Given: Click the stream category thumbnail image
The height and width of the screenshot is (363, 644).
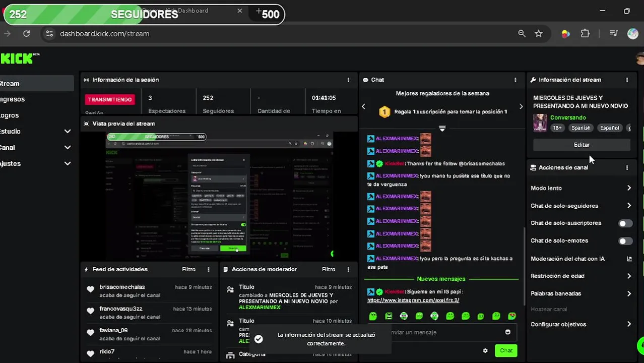Looking at the screenshot, I should pyautogui.click(x=540, y=123).
